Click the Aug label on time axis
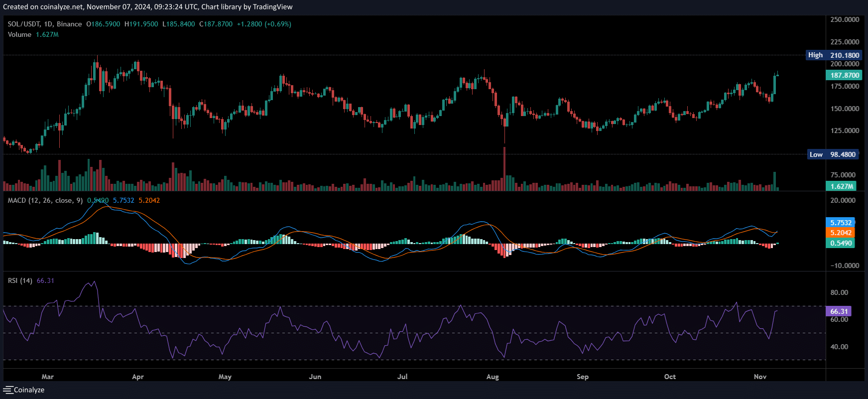The height and width of the screenshot is (399, 868). (x=493, y=377)
